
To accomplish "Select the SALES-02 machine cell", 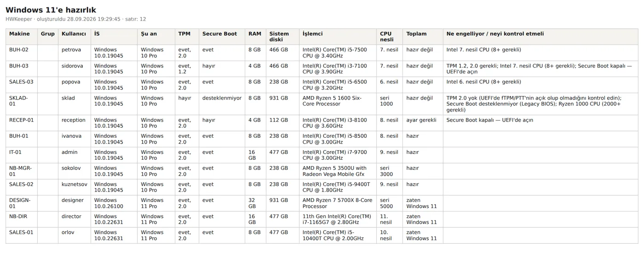I will click(x=22, y=187).
